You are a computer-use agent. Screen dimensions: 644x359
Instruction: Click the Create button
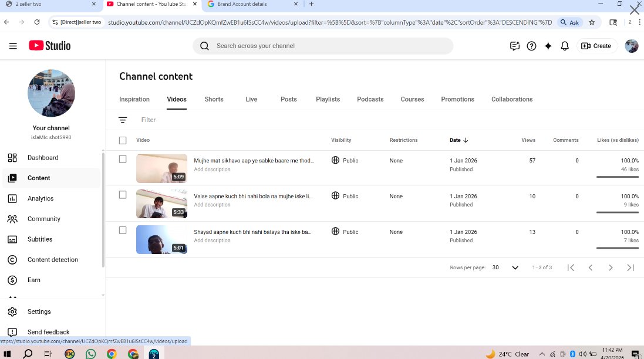tap(596, 46)
